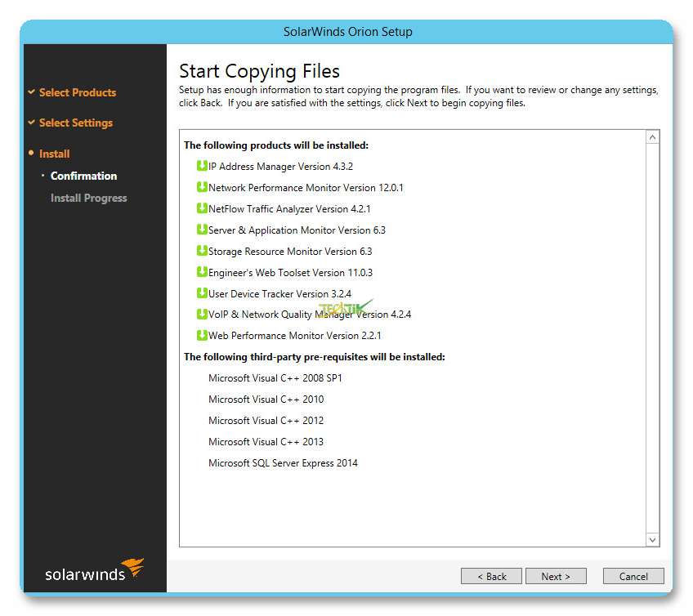This screenshot has height=616, width=693.
Task: Click the Microsoft SQL Server Express 2014 entry
Action: pyautogui.click(x=283, y=463)
